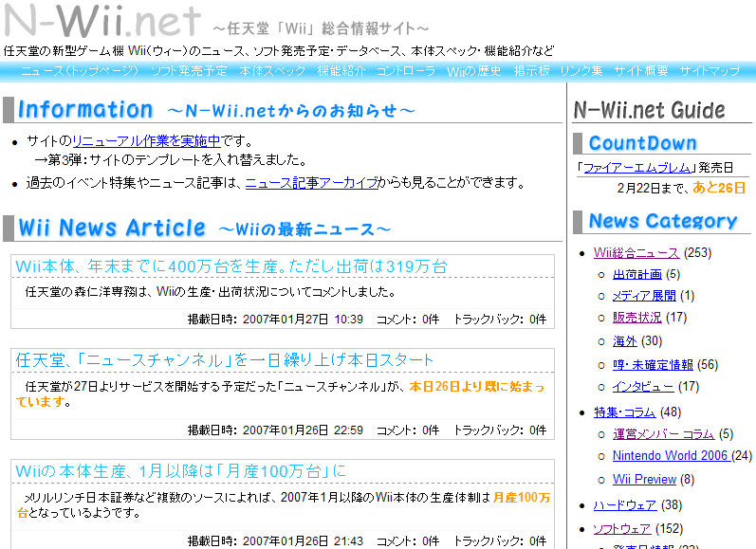Click the 本日26日より既に始まっ highlighted text
This screenshot has height=549, width=756.
point(477,387)
